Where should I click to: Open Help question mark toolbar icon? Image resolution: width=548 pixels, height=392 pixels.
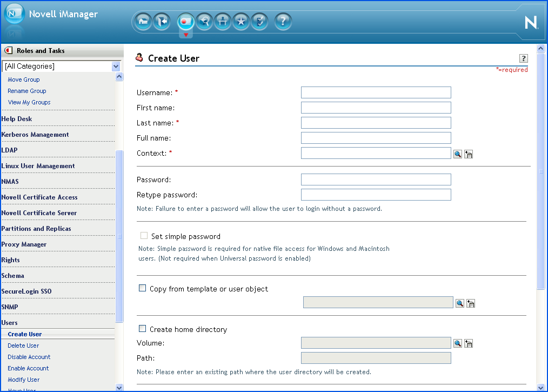283,22
